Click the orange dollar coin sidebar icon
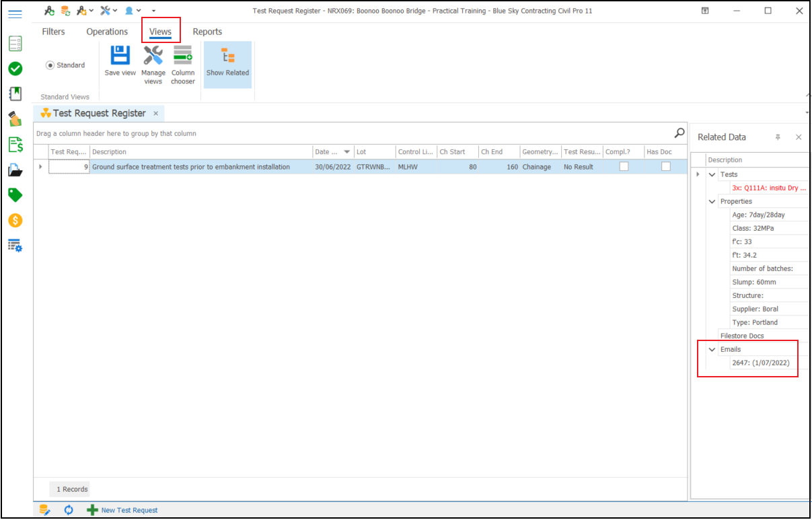The width and height of the screenshot is (812, 520). [15, 221]
